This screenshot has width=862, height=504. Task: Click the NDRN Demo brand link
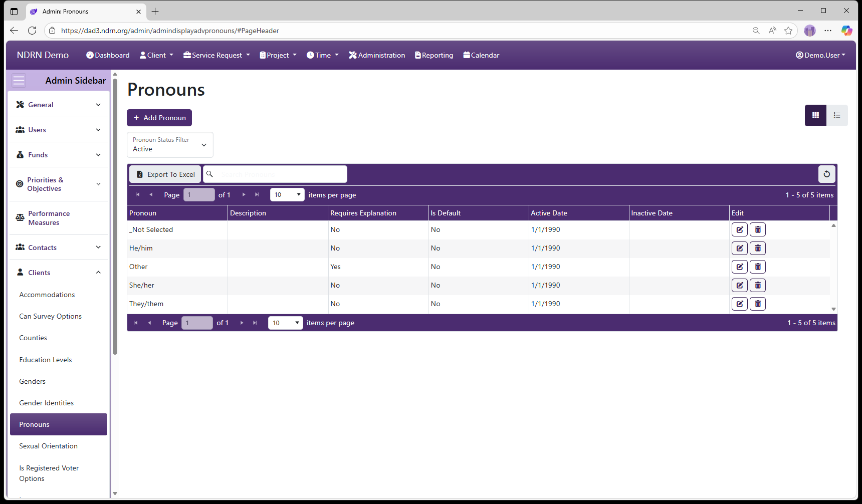pos(43,55)
